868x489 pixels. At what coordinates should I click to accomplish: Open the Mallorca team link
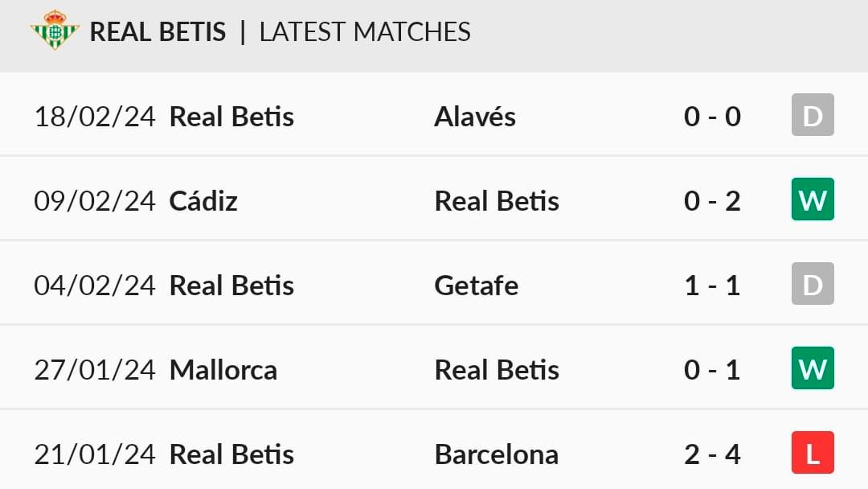(x=223, y=370)
